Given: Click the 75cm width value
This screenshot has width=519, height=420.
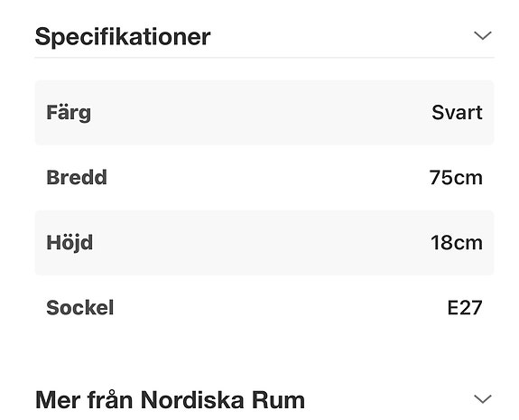Looking at the screenshot, I should (x=456, y=178).
